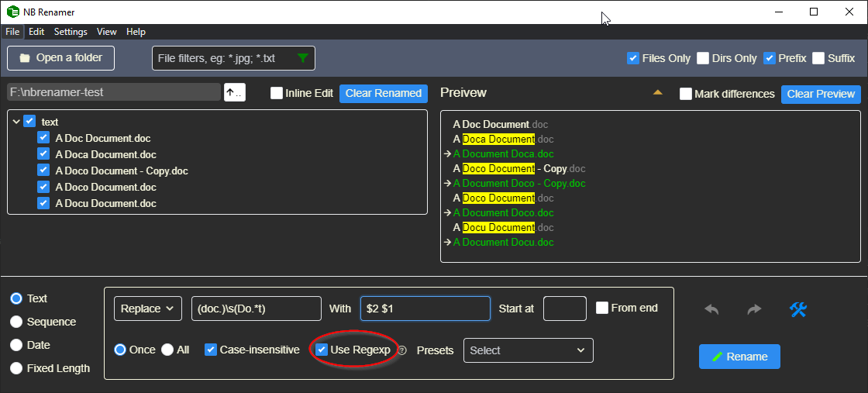This screenshot has height=393, width=868.
Task: Select the All radio option
Action: pos(167,350)
